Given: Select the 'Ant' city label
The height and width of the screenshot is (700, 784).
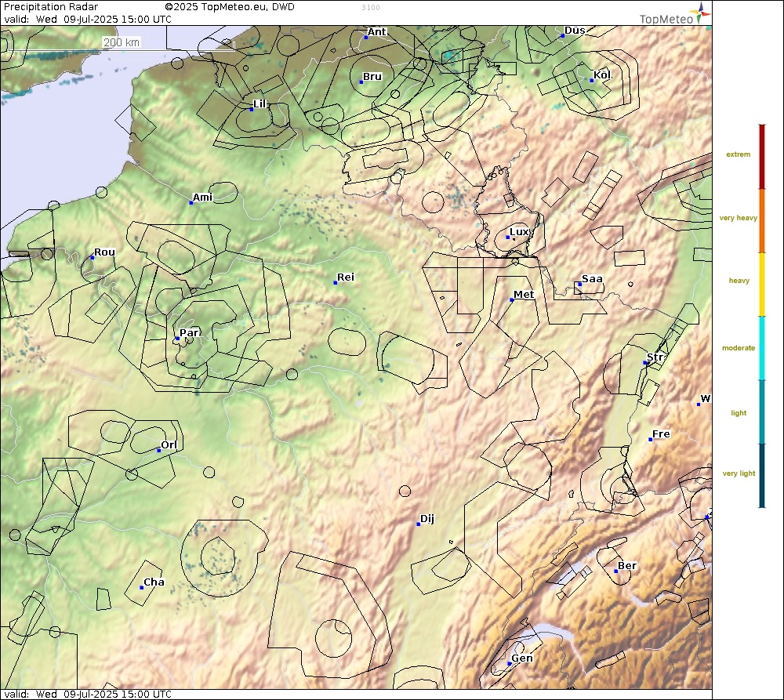Looking at the screenshot, I should (x=377, y=31).
